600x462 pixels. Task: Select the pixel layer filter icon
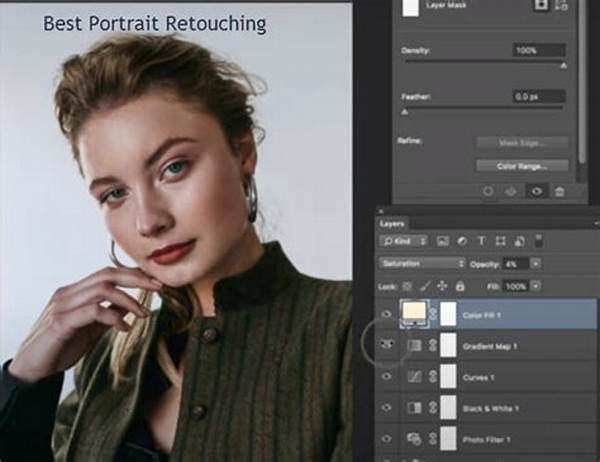[443, 241]
